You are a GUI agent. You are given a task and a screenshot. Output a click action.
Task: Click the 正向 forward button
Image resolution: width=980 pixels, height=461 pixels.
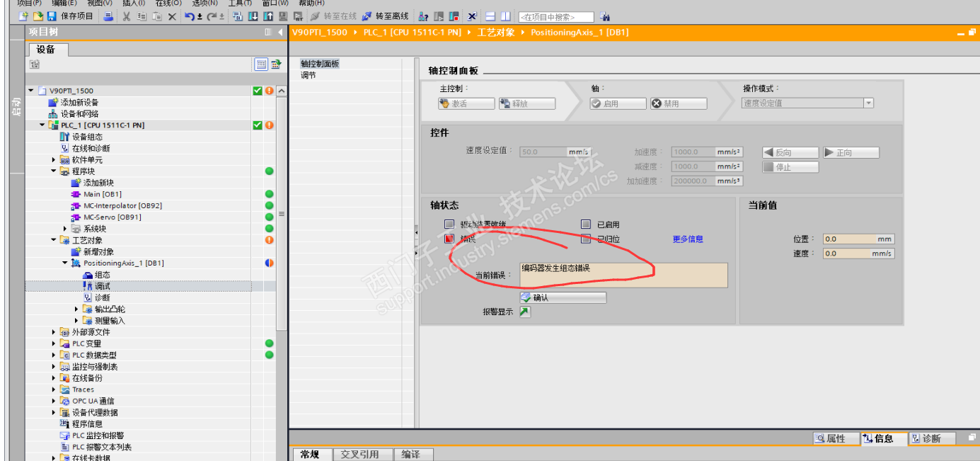click(851, 152)
